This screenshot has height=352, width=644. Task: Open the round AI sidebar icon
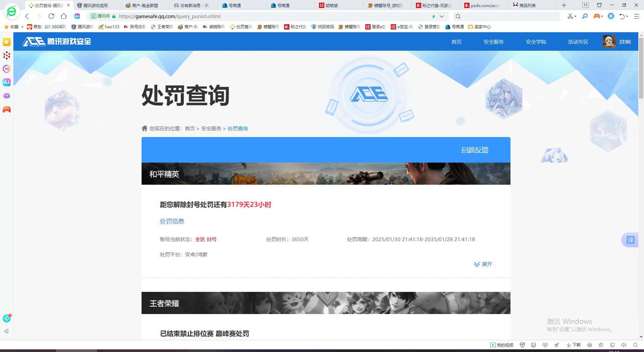pyautogui.click(x=7, y=69)
